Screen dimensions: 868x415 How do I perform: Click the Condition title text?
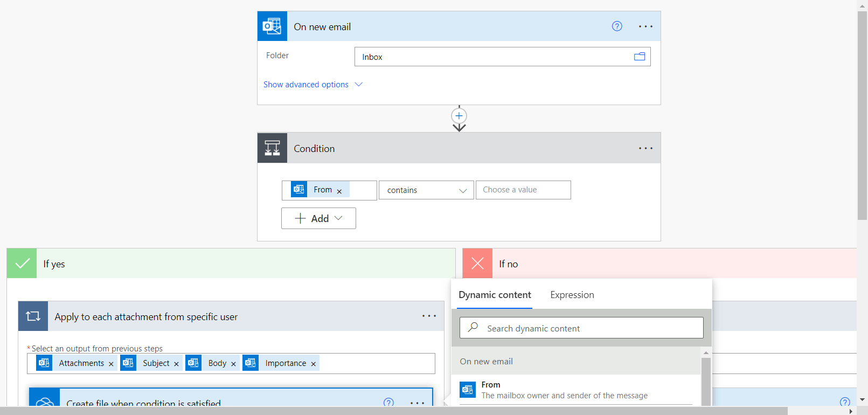314,149
